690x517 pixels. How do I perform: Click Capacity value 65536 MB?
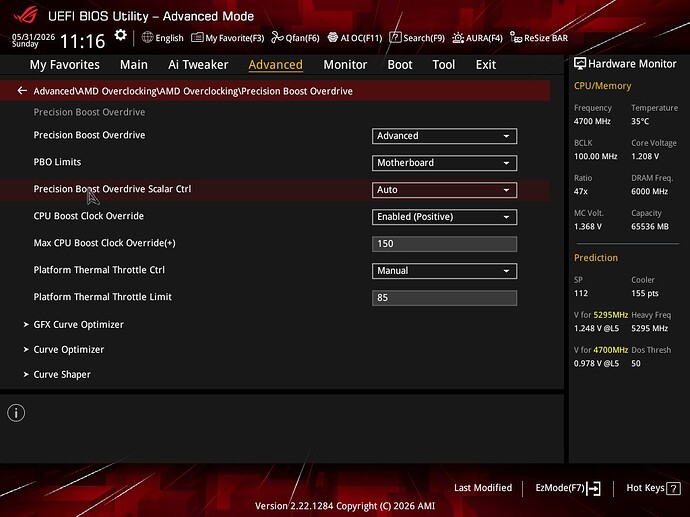650,227
